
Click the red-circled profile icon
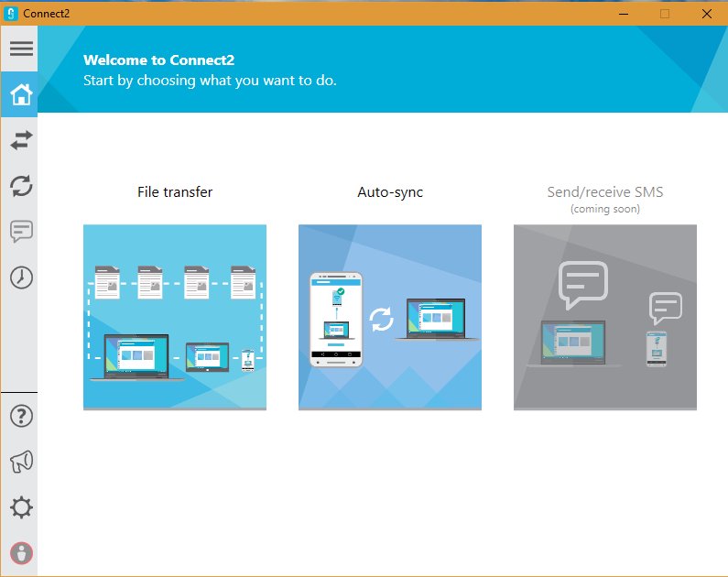20,553
